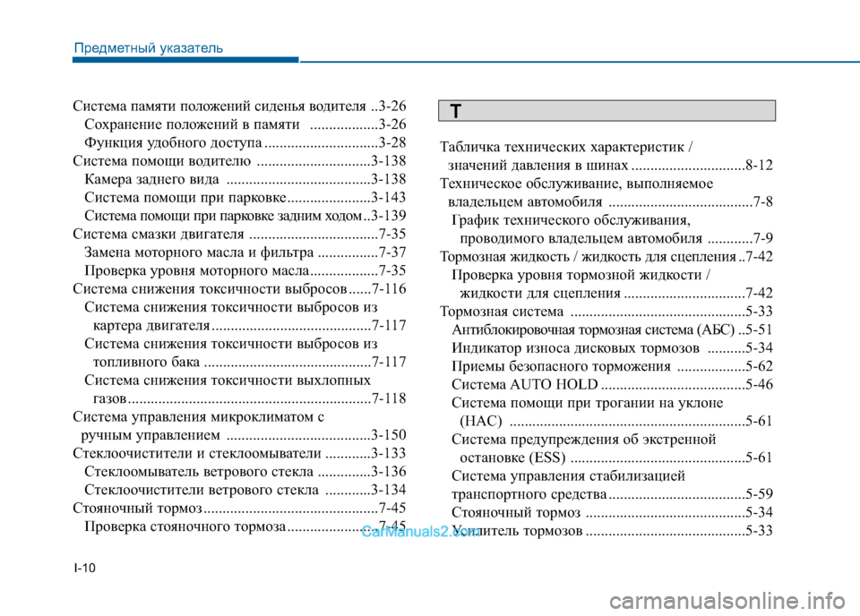
Task: Click 'Камера заднего вида' entry
Action: (x=245, y=179)
